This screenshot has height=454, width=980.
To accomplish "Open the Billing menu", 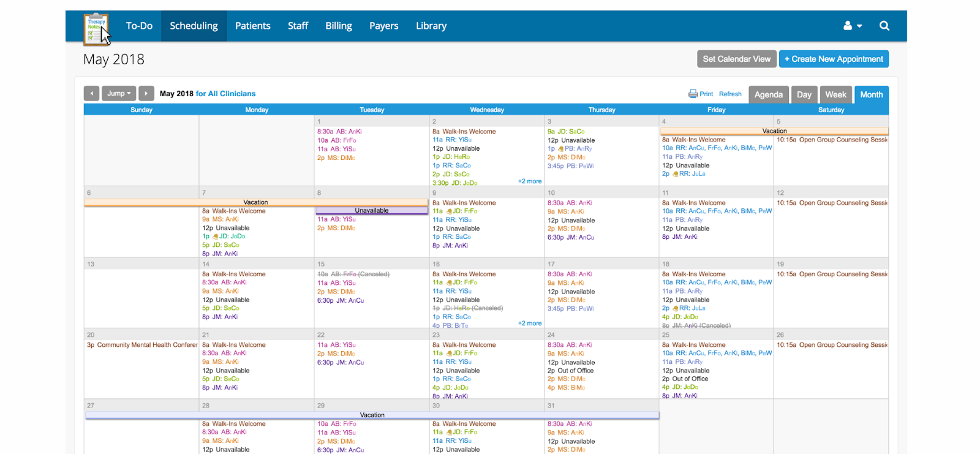I will click(x=339, y=26).
